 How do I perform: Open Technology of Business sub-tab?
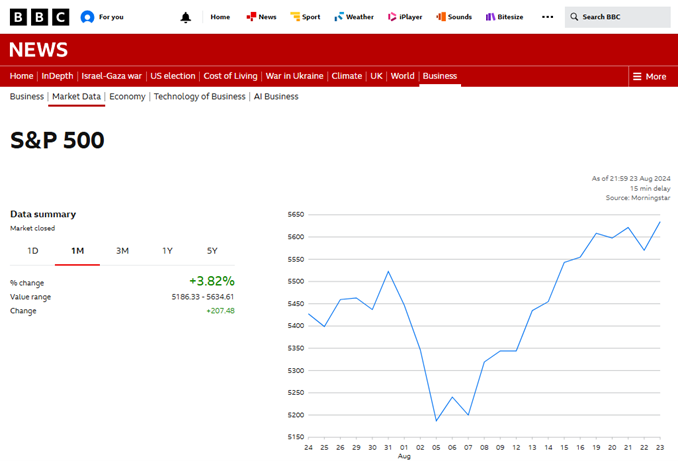click(x=199, y=96)
